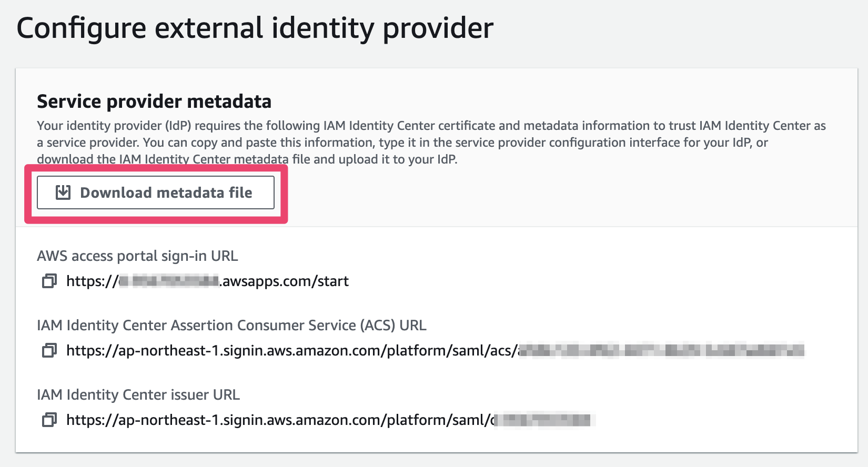Select the awsapps.com/start URL text
Screen dimensions: 868x467
tap(207, 281)
